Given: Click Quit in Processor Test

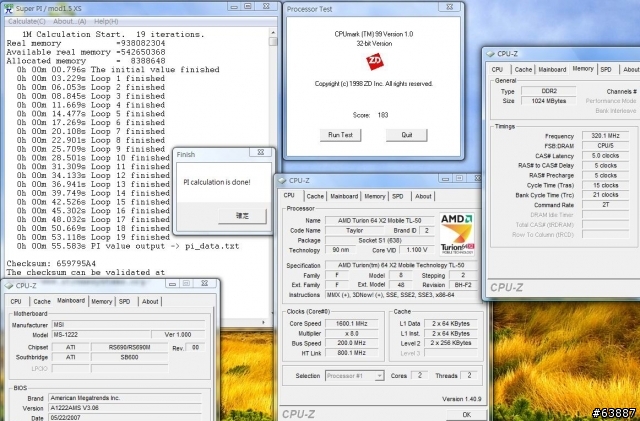Looking at the screenshot, I should [407, 135].
